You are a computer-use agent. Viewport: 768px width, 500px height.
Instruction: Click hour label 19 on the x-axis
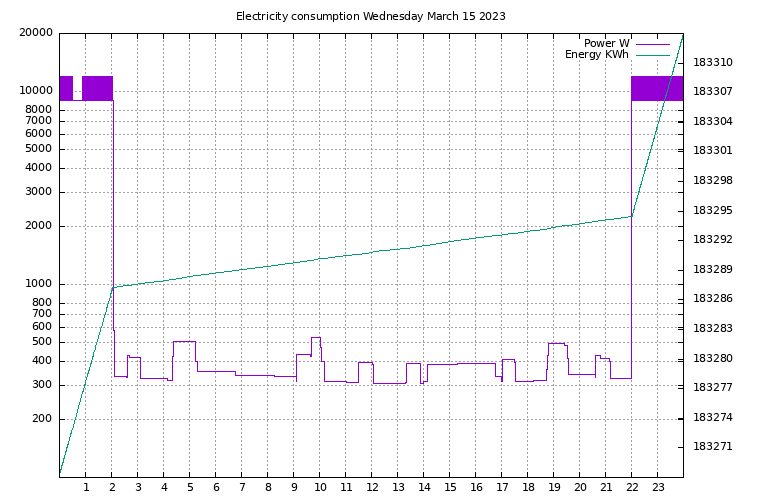pos(554,487)
